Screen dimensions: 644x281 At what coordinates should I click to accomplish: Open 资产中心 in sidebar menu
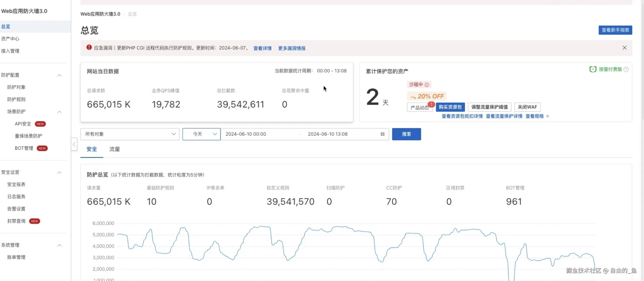(x=10, y=39)
